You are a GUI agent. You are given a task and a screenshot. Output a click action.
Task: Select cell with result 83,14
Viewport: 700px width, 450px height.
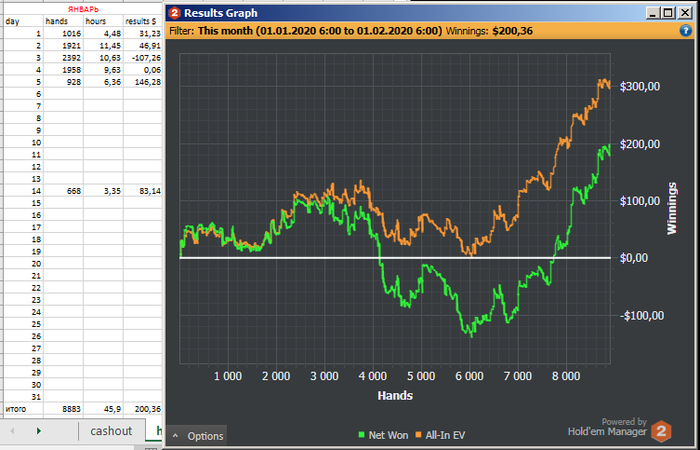click(143, 191)
